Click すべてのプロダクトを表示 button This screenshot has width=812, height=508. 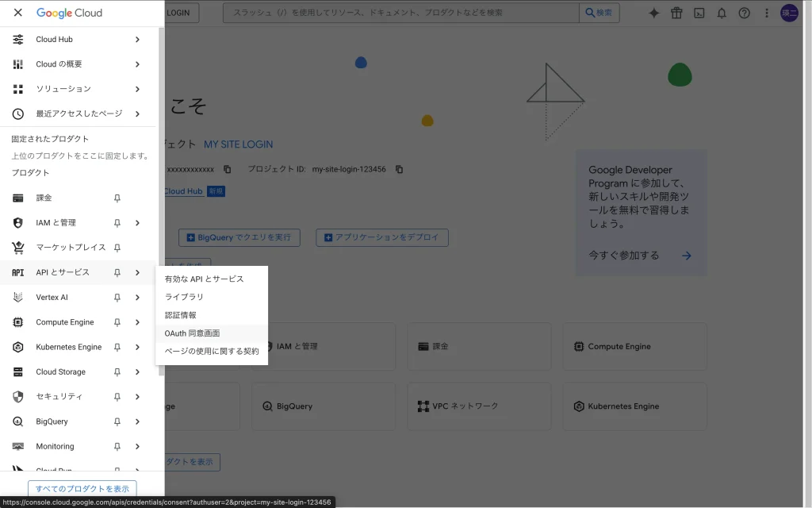82,489
